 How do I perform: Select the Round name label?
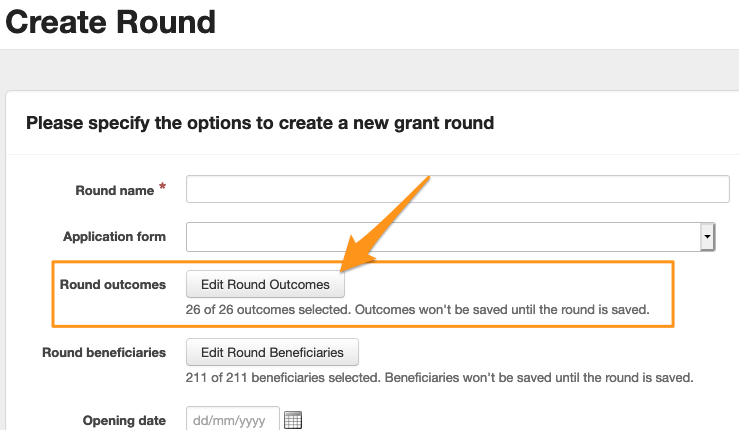click(x=115, y=190)
